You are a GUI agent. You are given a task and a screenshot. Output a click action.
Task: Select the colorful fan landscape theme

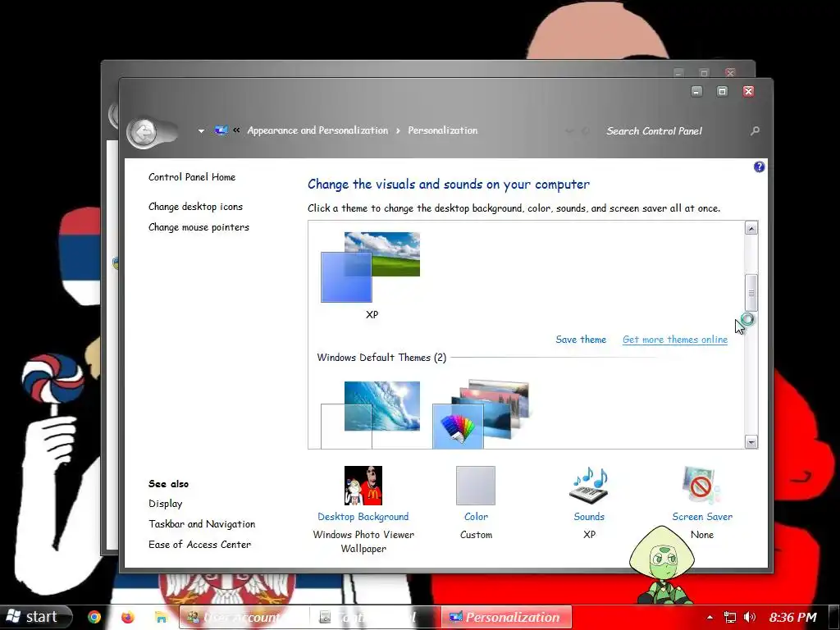pyautogui.click(x=481, y=414)
